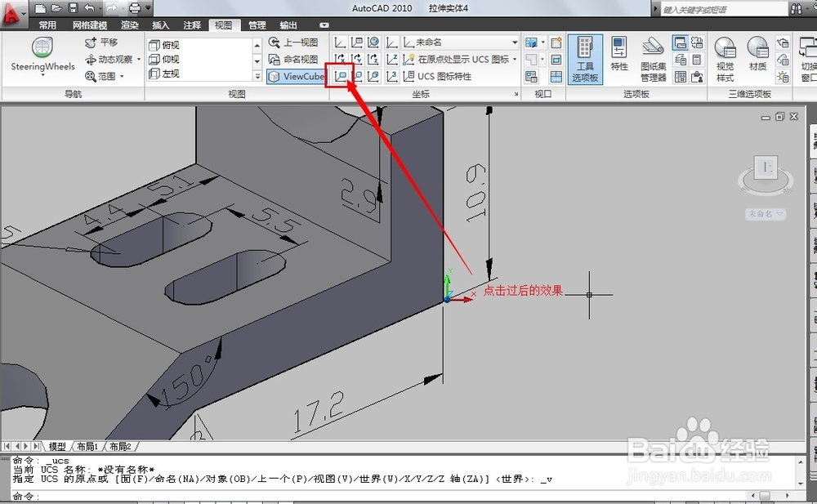Open the 动态观察 orbit dropdown arrow
The image size is (817, 504).
(x=141, y=58)
